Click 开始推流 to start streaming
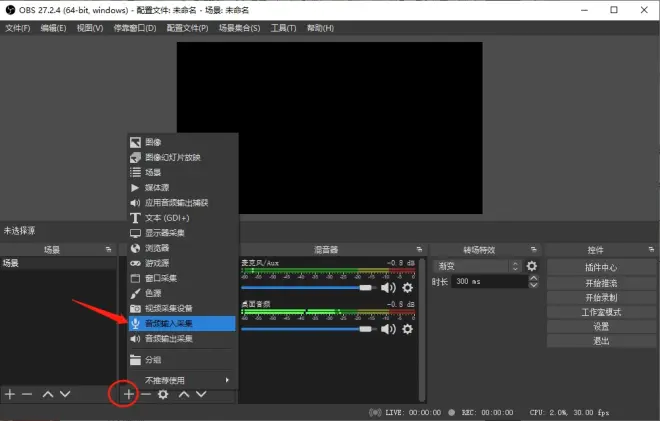 tap(601, 283)
